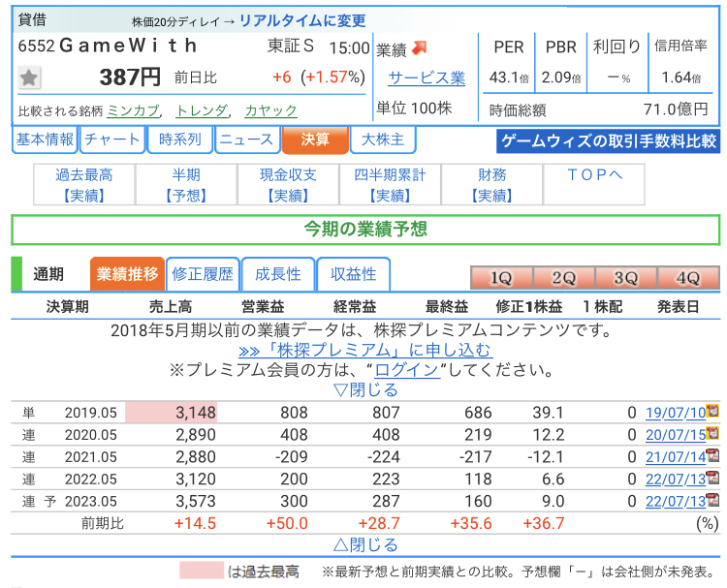The image size is (727, 588).
Task: Click the 修正1株益 column header
Action: pyautogui.click(x=528, y=307)
